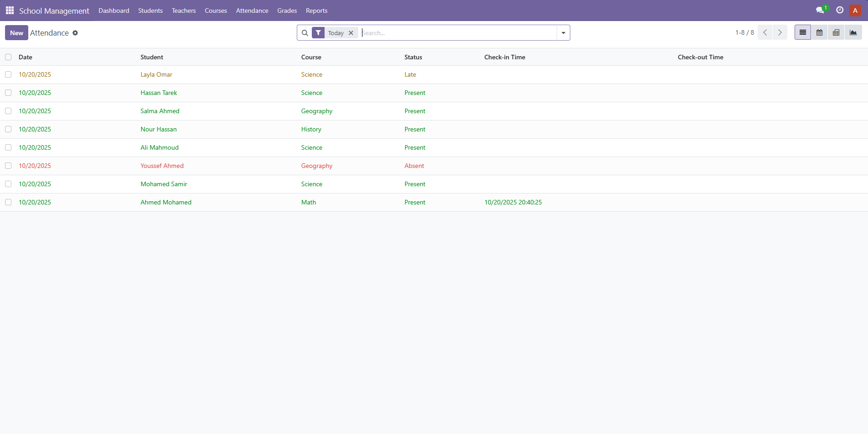This screenshot has height=434, width=868.
Task: Click Present status in Hassan Tarek's row
Action: tap(415, 93)
